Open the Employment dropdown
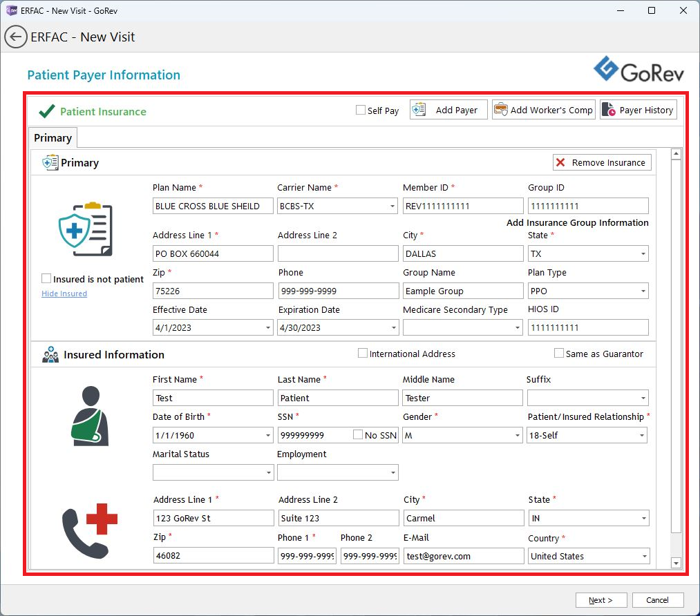Image resolution: width=700 pixels, height=616 pixels. pyautogui.click(x=393, y=473)
